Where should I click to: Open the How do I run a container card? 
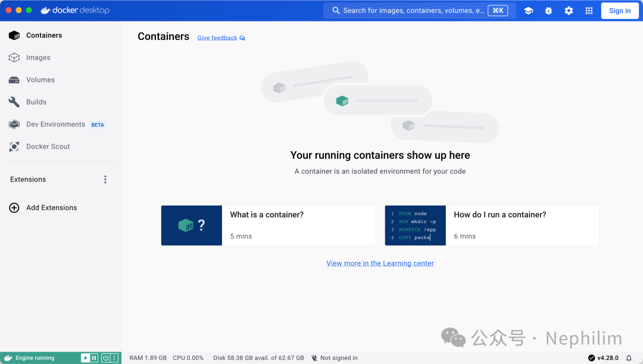coord(492,225)
